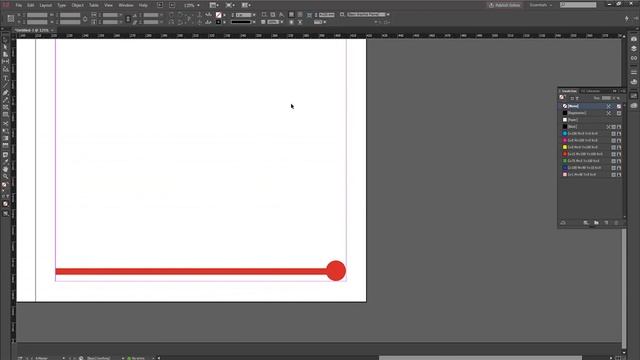Select the red swatch in Swatches panel
The image size is (640, 360).
[591, 154]
